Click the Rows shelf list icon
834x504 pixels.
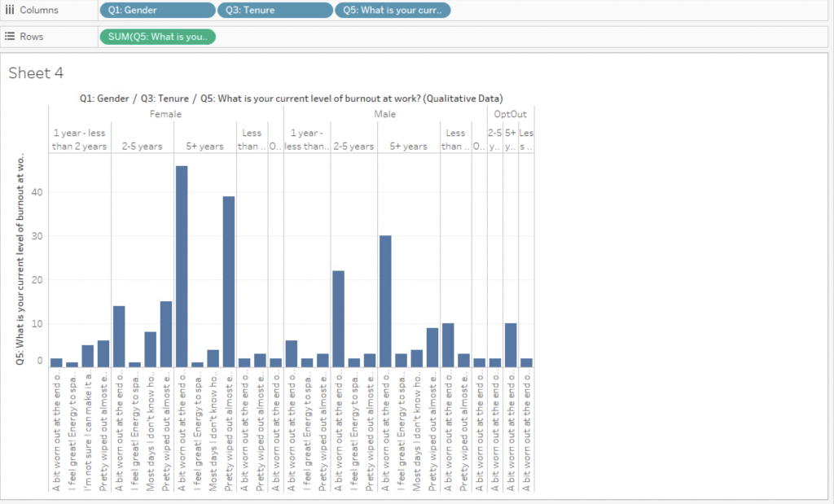tap(12, 37)
